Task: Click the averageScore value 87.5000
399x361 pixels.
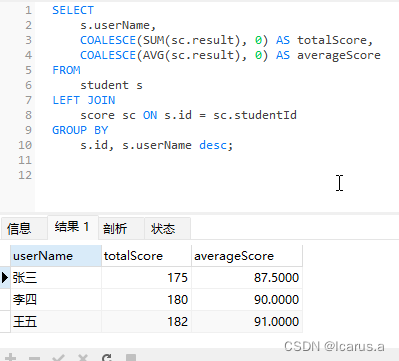Action: click(247, 278)
